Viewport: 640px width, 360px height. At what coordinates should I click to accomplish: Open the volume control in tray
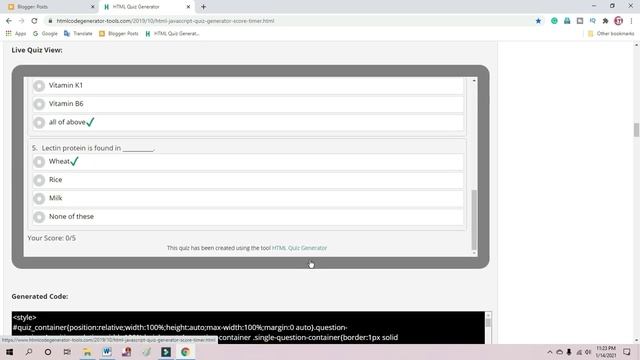coord(588,352)
